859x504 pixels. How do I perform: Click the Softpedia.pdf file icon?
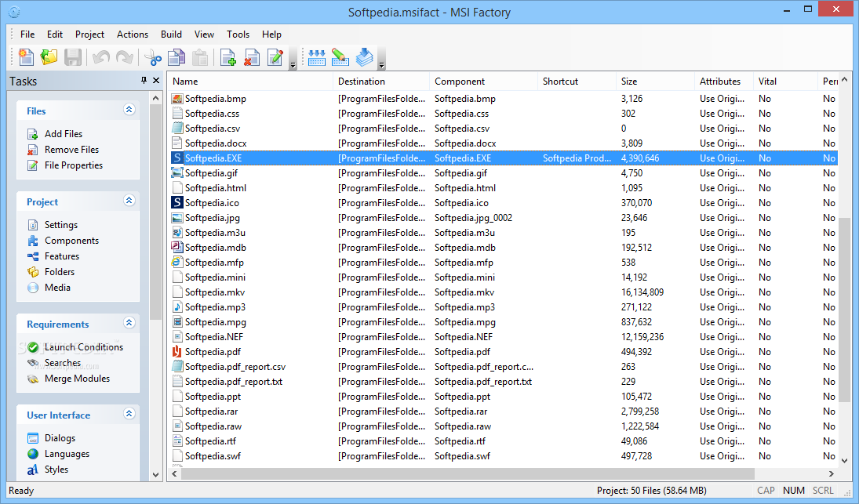point(177,351)
